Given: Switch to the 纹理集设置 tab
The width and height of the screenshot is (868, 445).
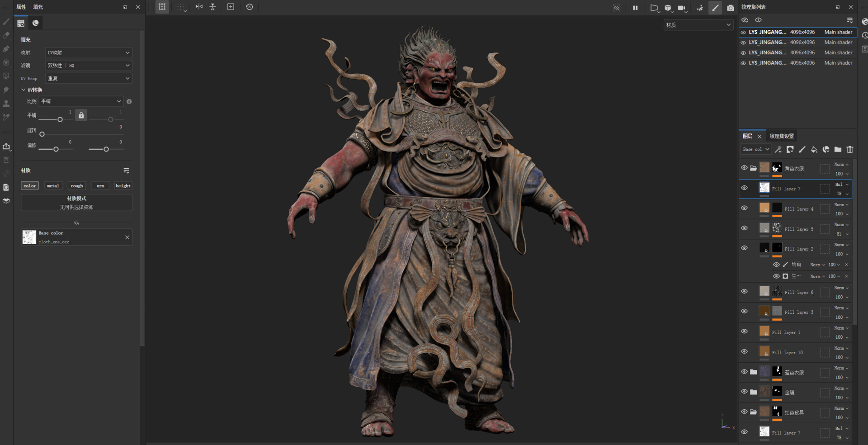Looking at the screenshot, I should (x=781, y=136).
